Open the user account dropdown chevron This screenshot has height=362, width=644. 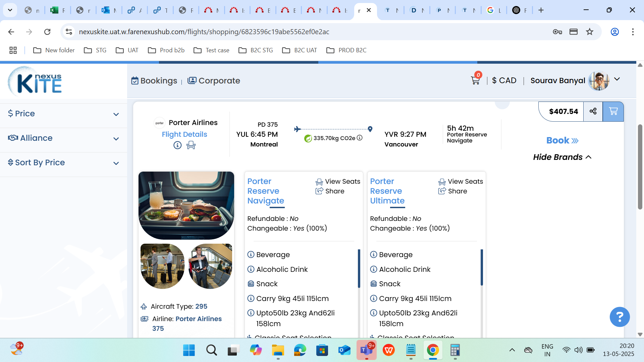coord(617,79)
